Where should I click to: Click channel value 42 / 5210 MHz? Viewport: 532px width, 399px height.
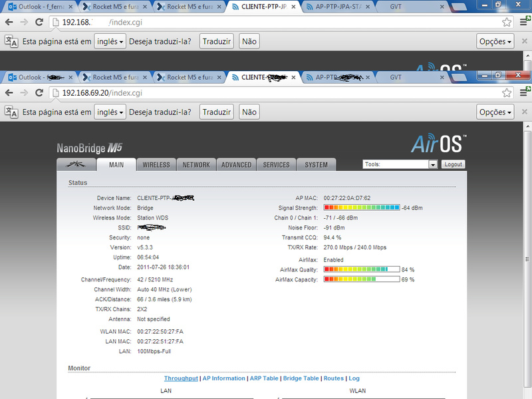[x=155, y=279]
